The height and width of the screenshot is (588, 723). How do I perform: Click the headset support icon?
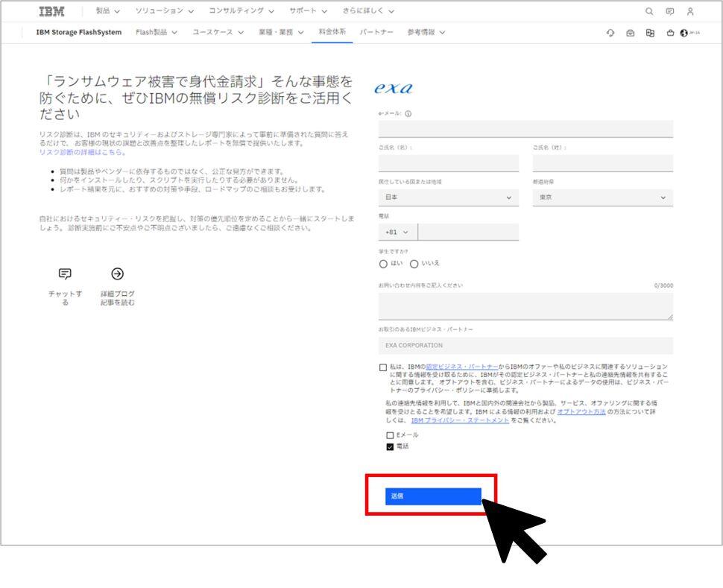pos(610,33)
